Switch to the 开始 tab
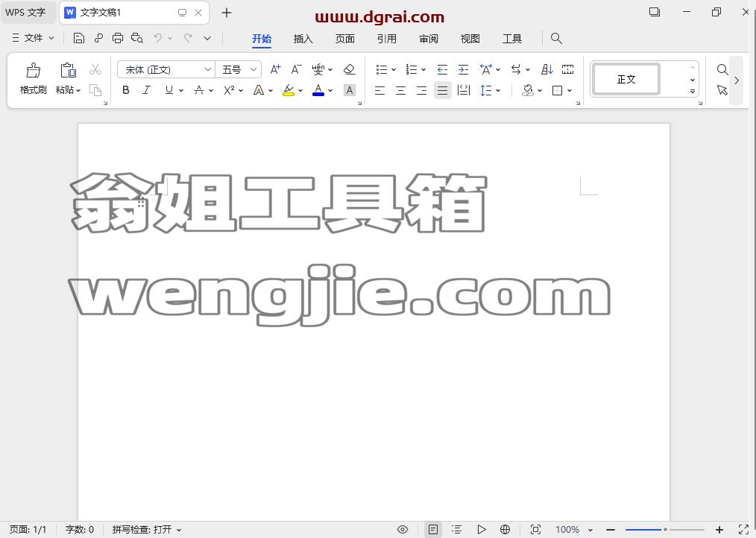This screenshot has width=756, height=538. [262, 39]
